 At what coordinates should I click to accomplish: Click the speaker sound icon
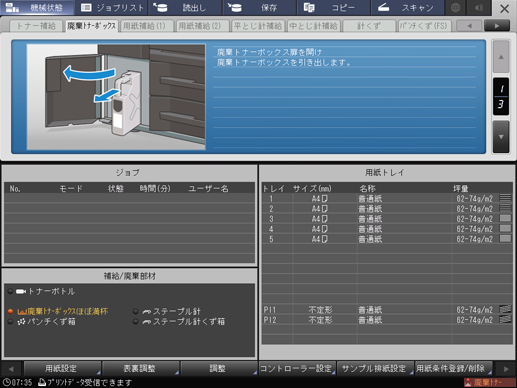479,7
